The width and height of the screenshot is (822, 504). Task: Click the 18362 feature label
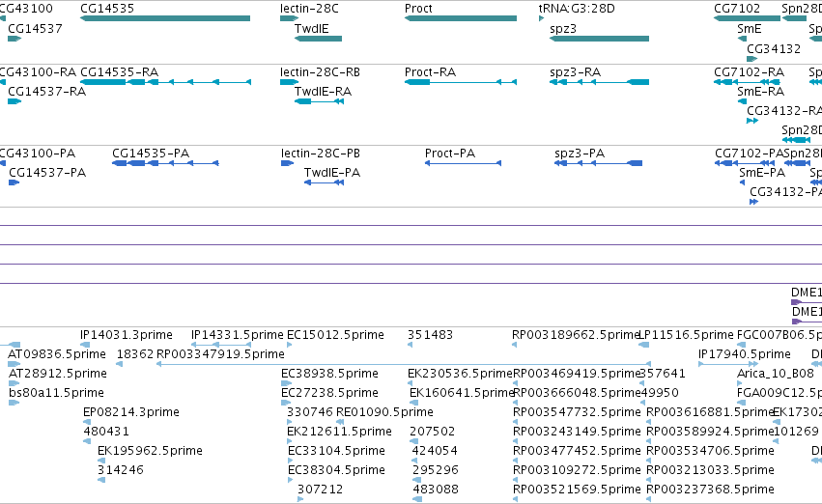click(x=135, y=353)
